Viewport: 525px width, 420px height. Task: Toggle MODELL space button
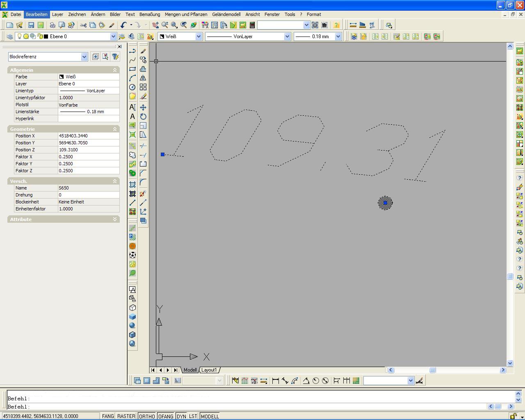(210, 416)
